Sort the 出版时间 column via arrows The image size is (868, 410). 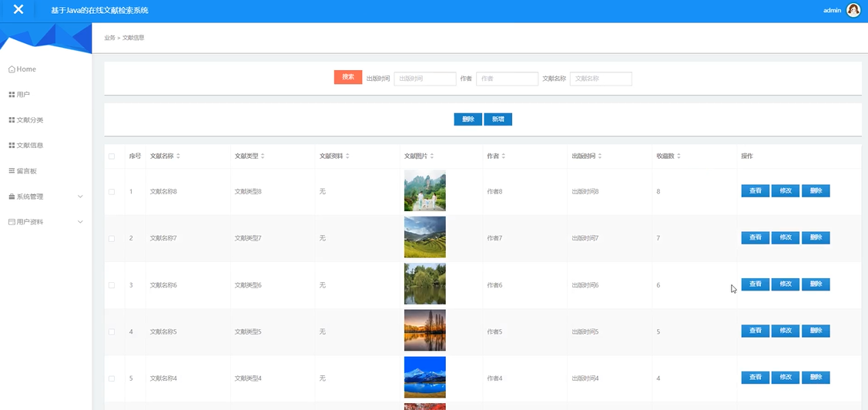[x=600, y=156]
